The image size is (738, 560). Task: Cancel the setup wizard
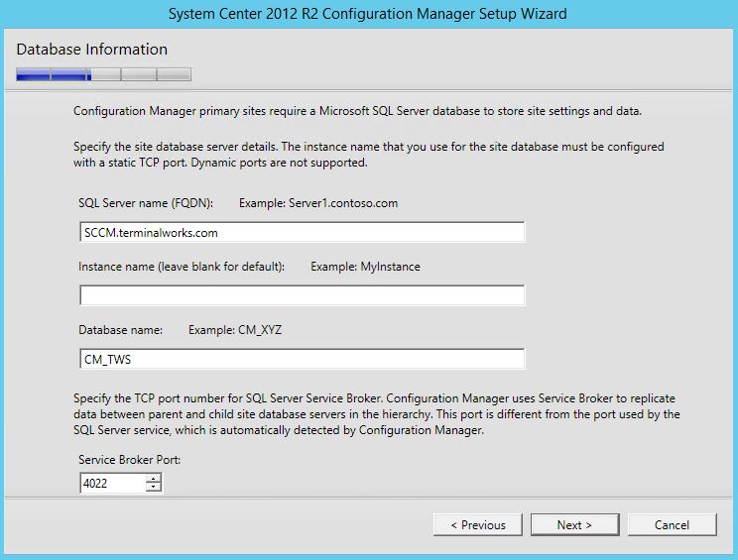point(673,524)
